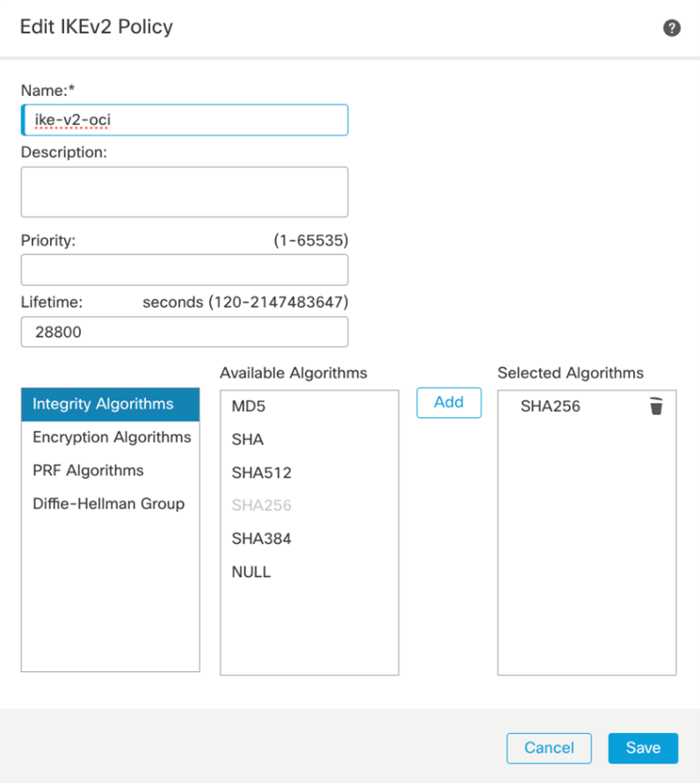Remove SHA256 using the trash icon

point(656,406)
